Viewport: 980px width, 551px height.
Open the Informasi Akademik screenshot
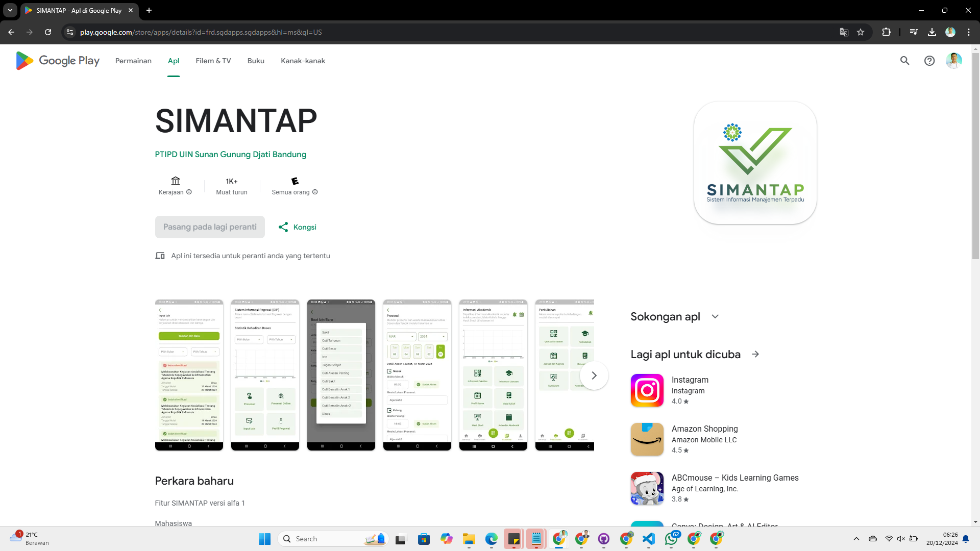pos(493,375)
